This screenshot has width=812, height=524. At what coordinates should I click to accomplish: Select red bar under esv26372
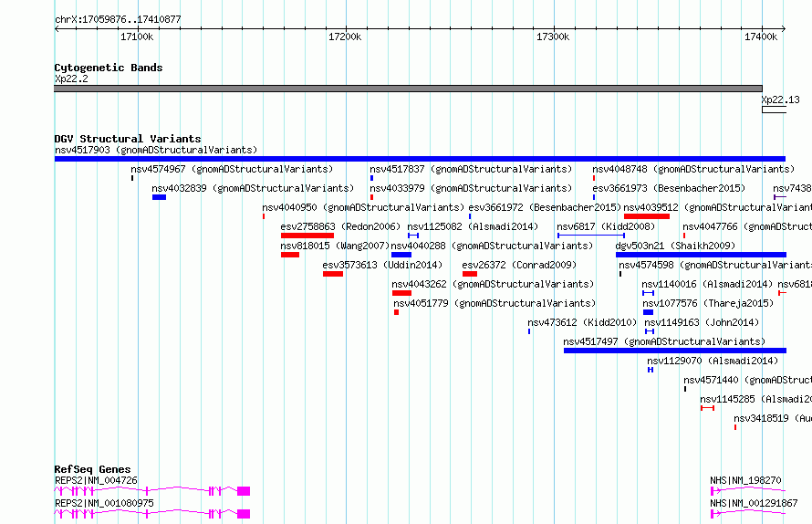click(470, 274)
